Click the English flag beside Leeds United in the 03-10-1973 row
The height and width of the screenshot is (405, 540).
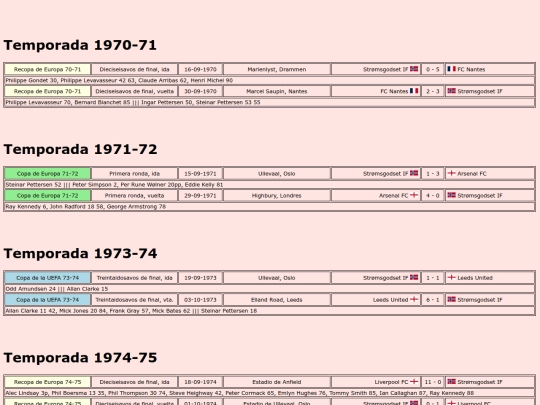coord(414,300)
